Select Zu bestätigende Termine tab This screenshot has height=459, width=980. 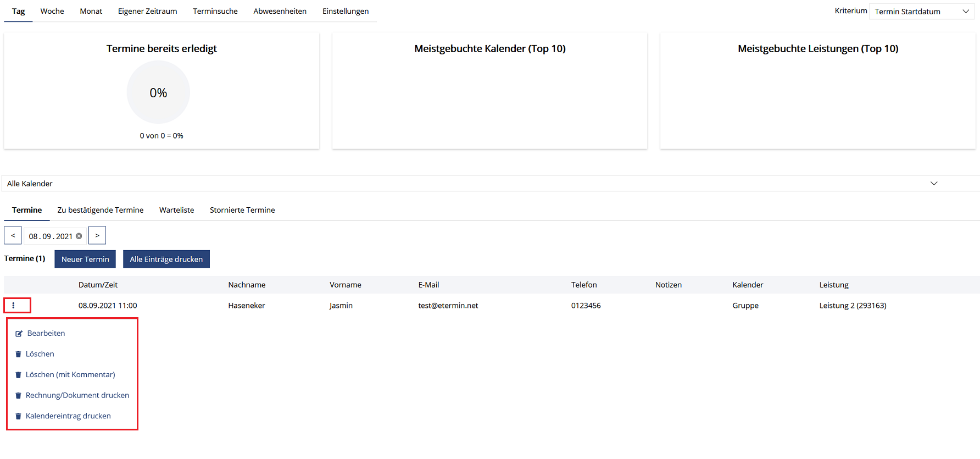(x=101, y=210)
